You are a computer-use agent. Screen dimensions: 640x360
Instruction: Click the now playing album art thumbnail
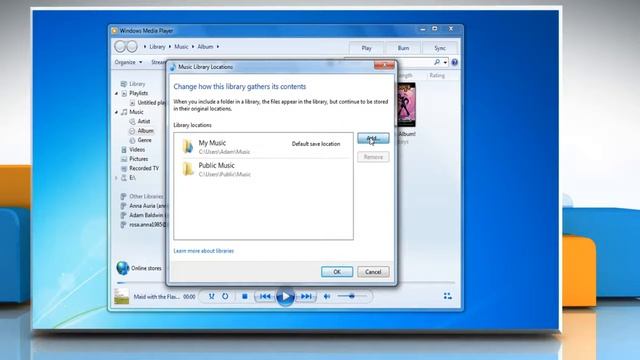click(122, 296)
